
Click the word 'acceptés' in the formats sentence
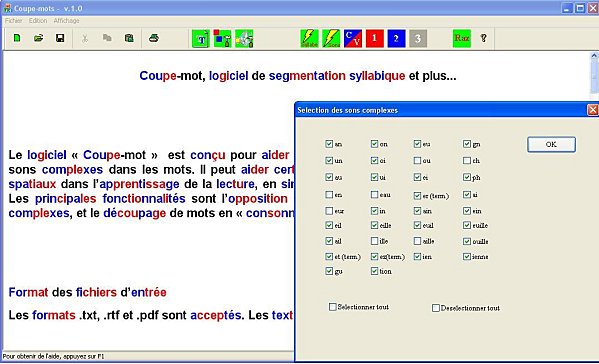[216, 315]
